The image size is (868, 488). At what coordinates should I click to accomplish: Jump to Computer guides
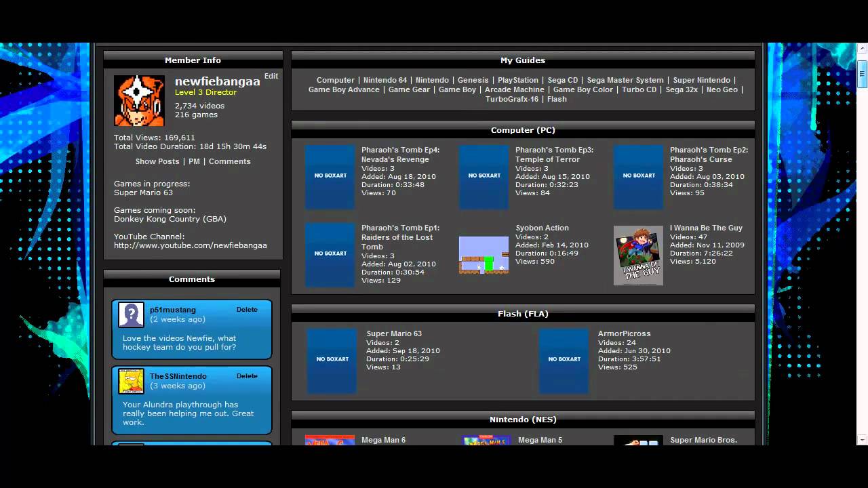coord(336,80)
